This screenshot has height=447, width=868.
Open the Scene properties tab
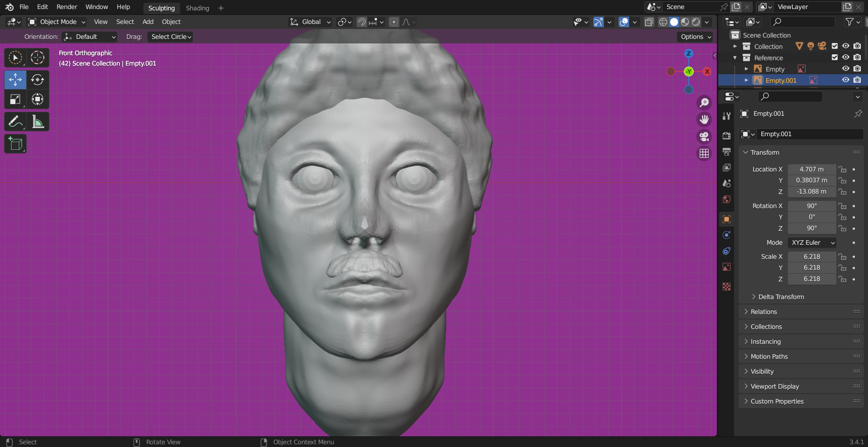click(x=726, y=183)
